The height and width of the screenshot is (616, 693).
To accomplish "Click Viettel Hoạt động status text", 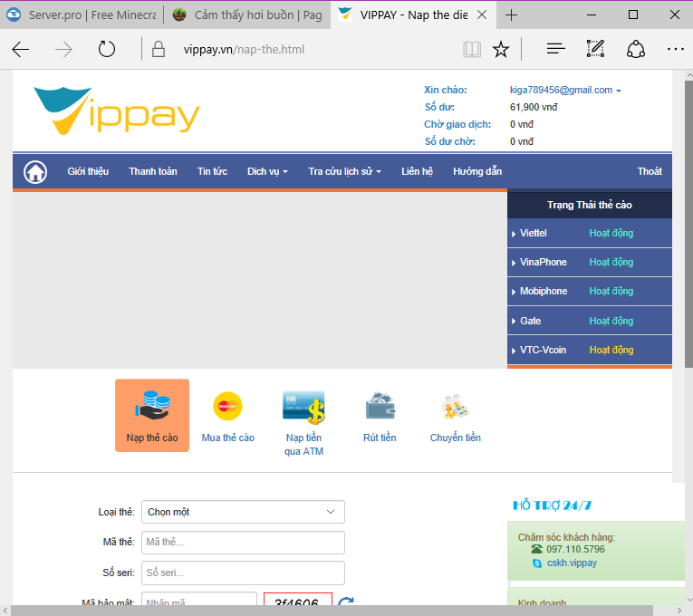I will tap(611, 234).
